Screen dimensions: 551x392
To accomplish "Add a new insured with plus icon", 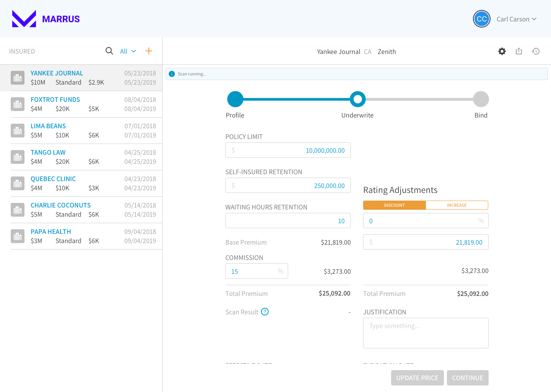I will [x=149, y=51].
